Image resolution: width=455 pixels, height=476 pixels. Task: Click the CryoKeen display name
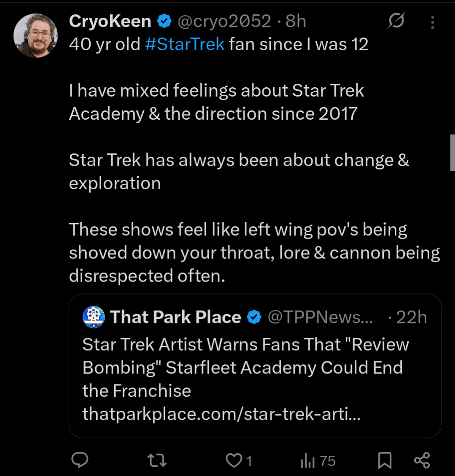tap(110, 21)
